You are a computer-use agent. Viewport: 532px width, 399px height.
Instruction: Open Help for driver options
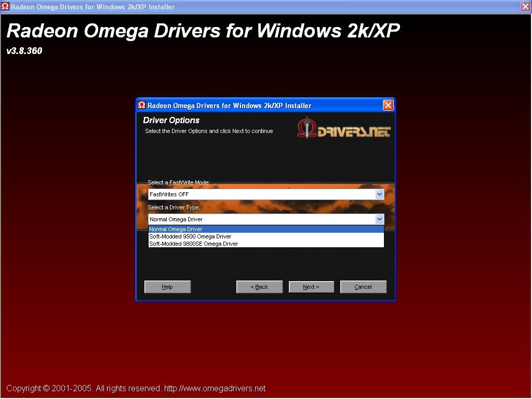(167, 286)
